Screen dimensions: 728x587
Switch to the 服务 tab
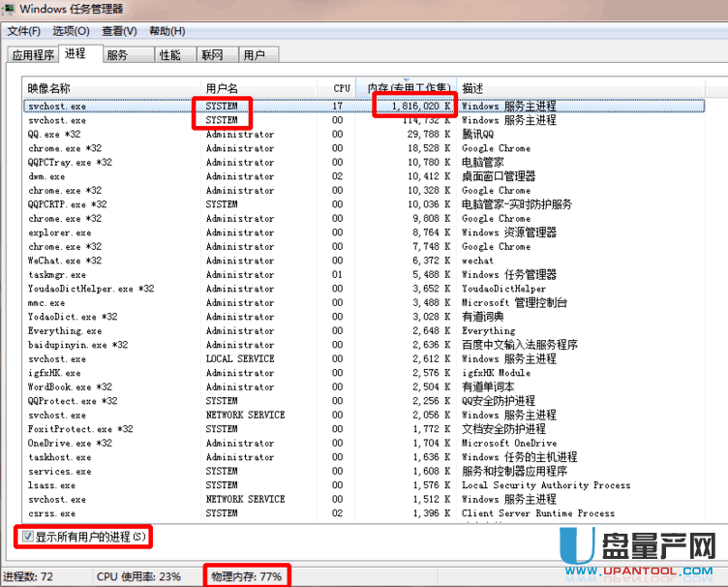[128, 55]
